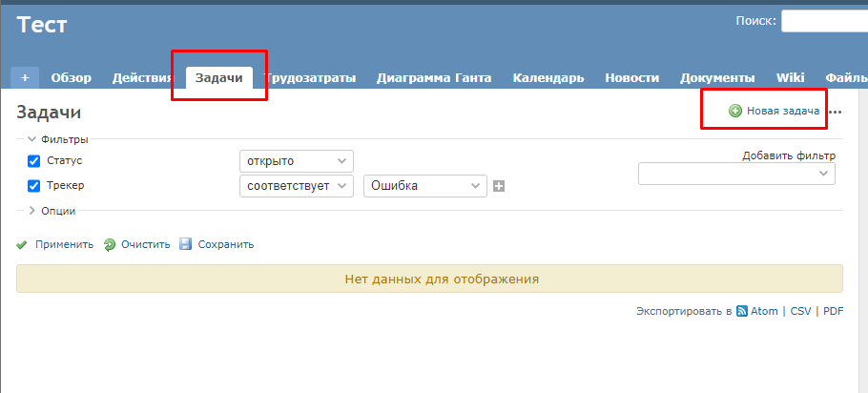This screenshot has width=868, height=393.
Task: Click the Atom feed icon
Action: [741, 311]
